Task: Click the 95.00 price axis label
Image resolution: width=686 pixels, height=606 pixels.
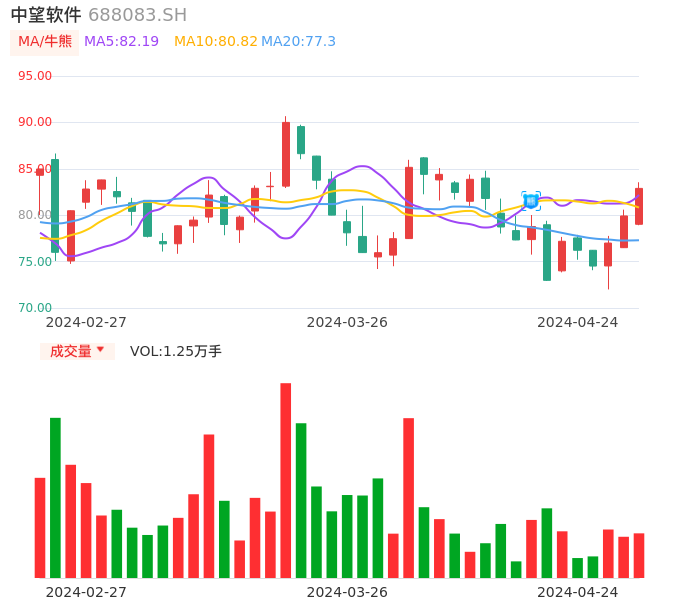Action: click(x=35, y=76)
